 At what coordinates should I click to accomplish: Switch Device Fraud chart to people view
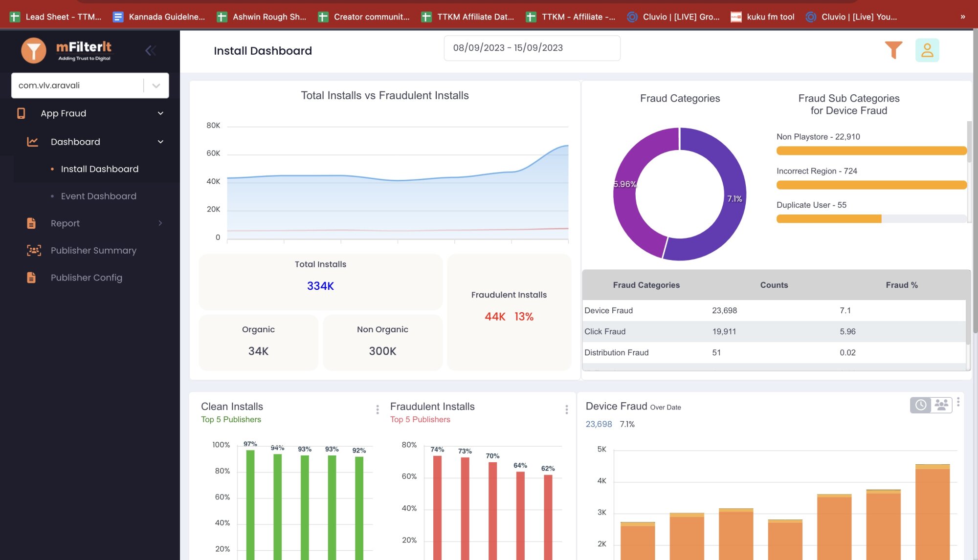tap(941, 405)
